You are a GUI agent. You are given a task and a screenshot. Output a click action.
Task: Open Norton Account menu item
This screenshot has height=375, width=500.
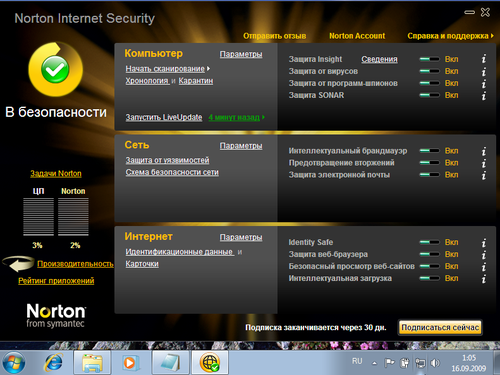pyautogui.click(x=357, y=36)
